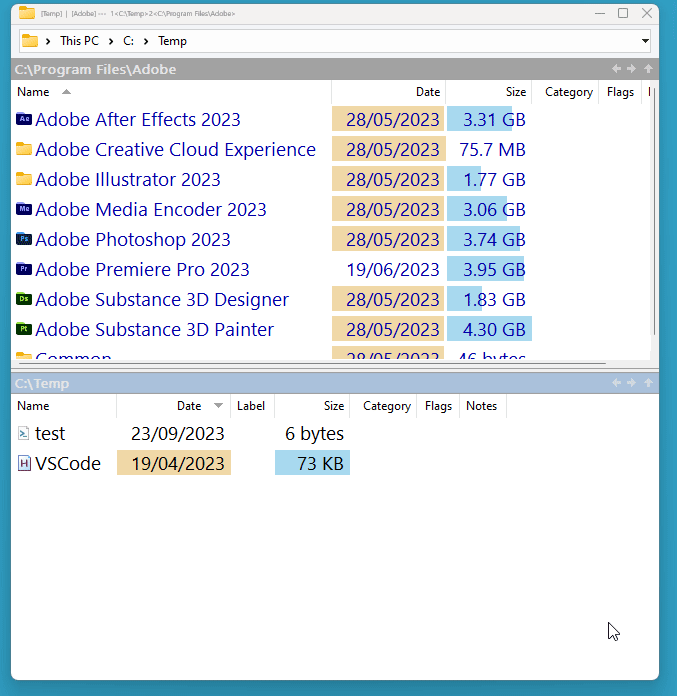
Task: Select the Adobe Photoshop 2023 folder
Action: point(133,239)
